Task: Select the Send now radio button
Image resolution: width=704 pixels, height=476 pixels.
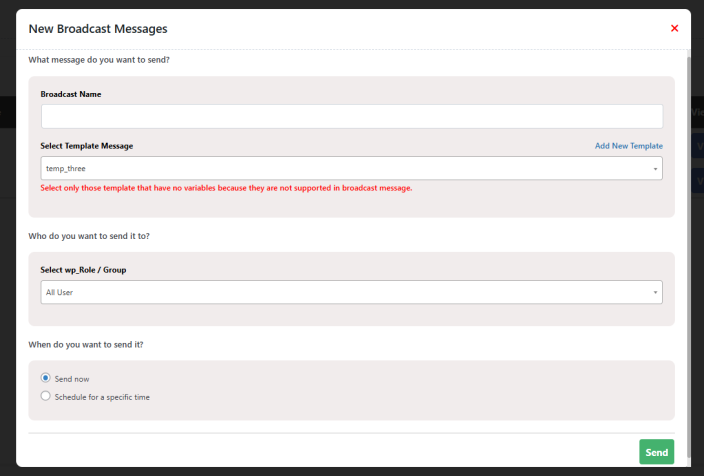Action: (x=45, y=378)
